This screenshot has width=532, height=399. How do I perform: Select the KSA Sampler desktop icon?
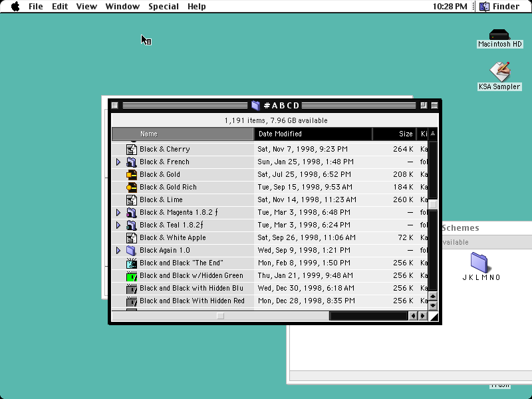[499, 71]
